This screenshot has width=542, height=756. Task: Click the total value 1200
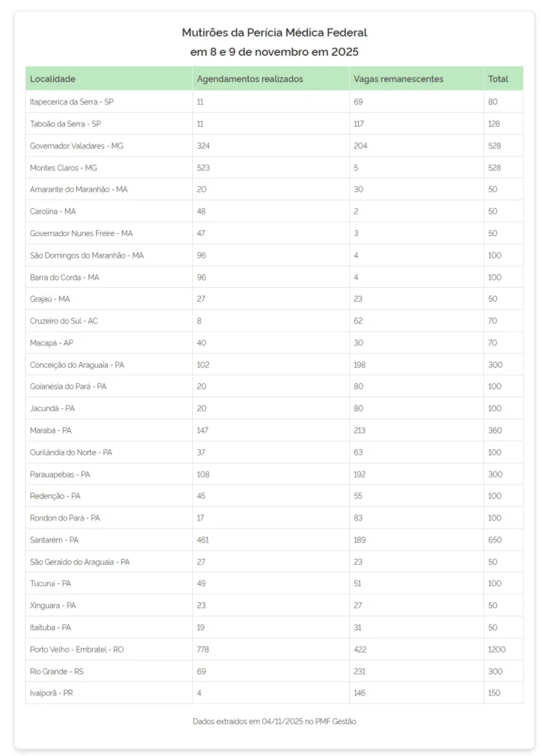pos(496,650)
